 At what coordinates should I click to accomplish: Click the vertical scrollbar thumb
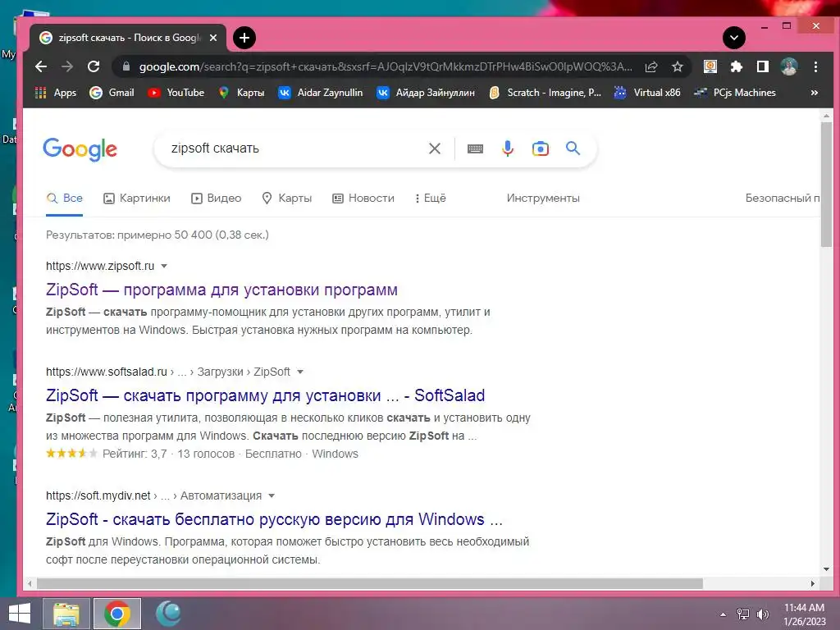pos(826,184)
